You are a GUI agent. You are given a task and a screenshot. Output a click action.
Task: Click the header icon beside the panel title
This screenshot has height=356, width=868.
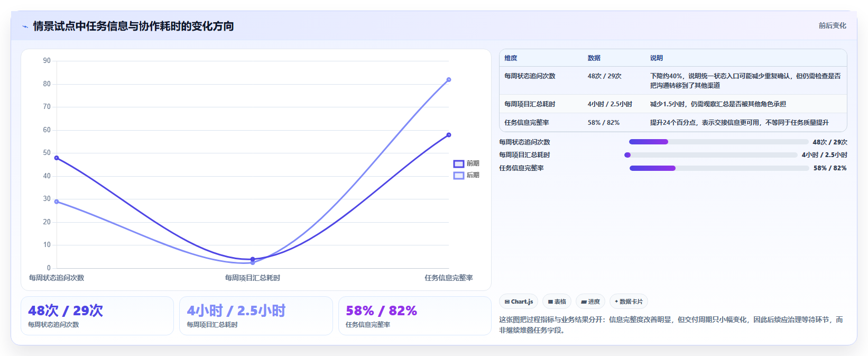pos(25,26)
